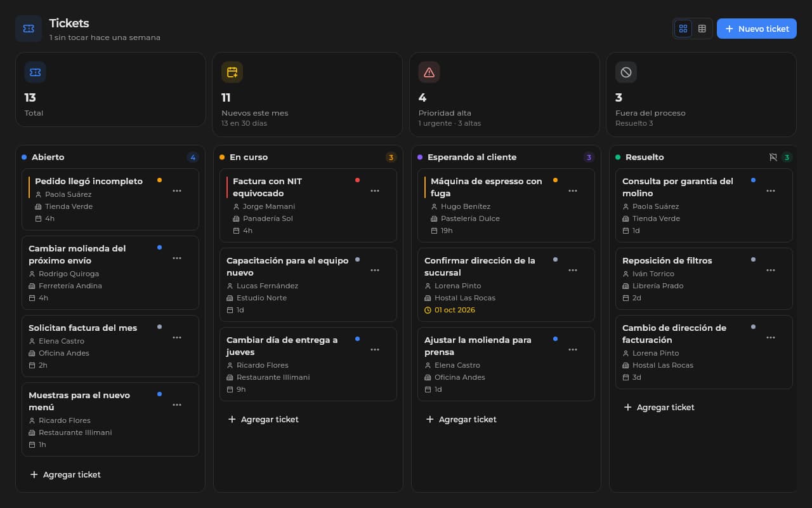Click the ticket icon in Total card
The width and height of the screenshot is (812, 508).
(x=36, y=72)
